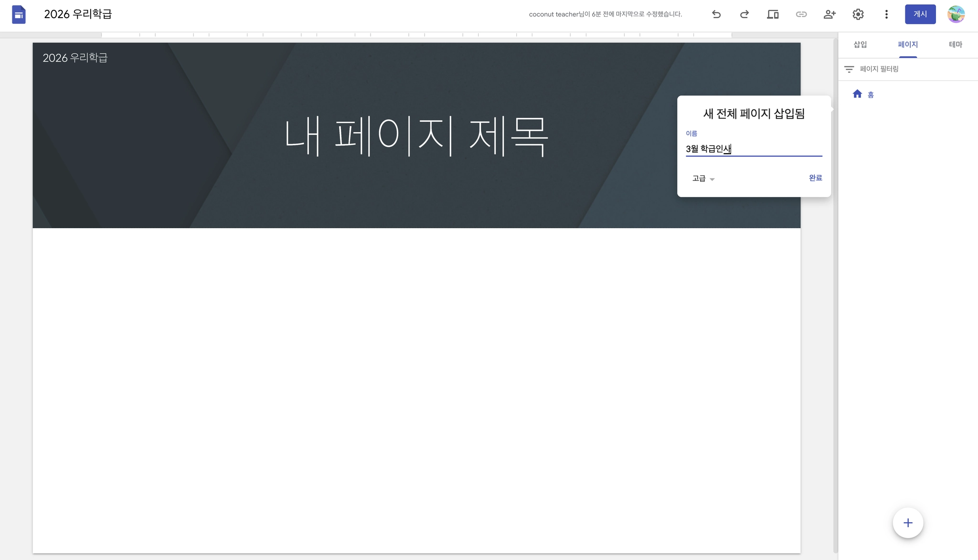Switch to the 테마 tab
Image resolution: width=978 pixels, height=560 pixels.
coord(955,44)
